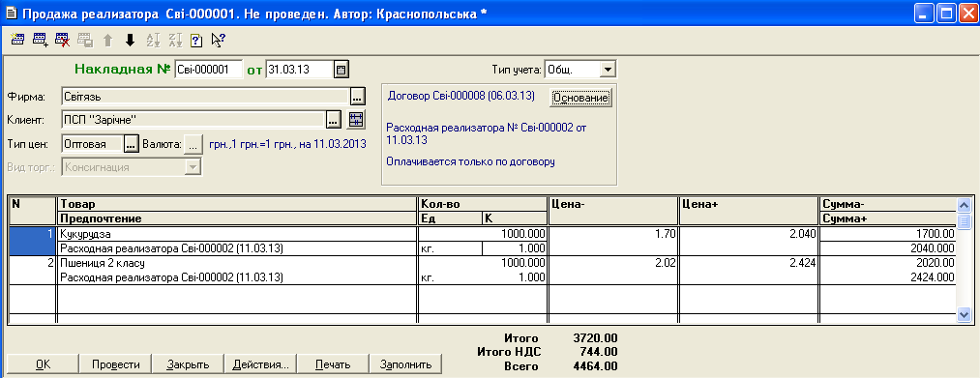Click the invoice number field Сві-000001

[x=208, y=70]
